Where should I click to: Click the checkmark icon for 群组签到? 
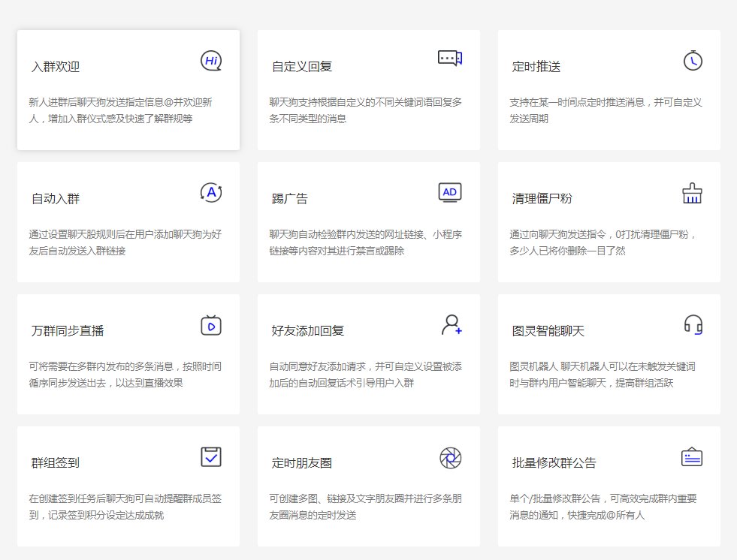210,457
